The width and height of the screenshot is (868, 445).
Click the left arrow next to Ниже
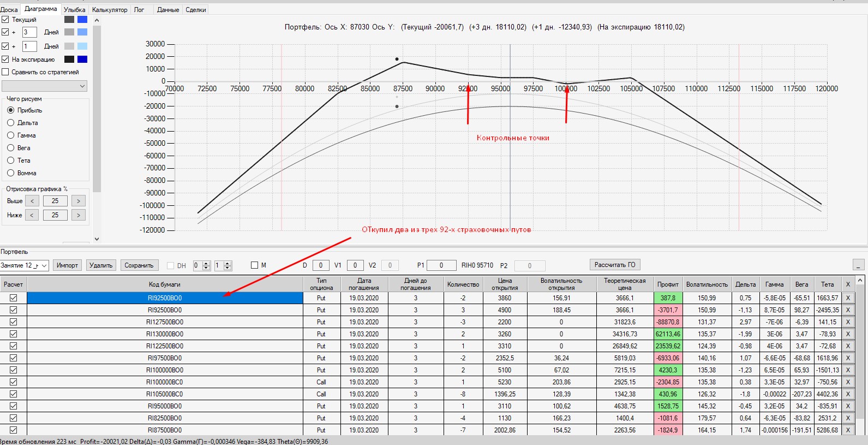tap(32, 215)
